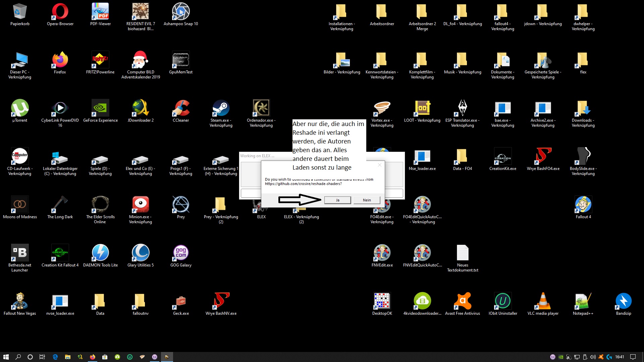Screen dimensions: 644x362
Task: Open the Opera-Browser desktop icon
Action: coord(60,12)
